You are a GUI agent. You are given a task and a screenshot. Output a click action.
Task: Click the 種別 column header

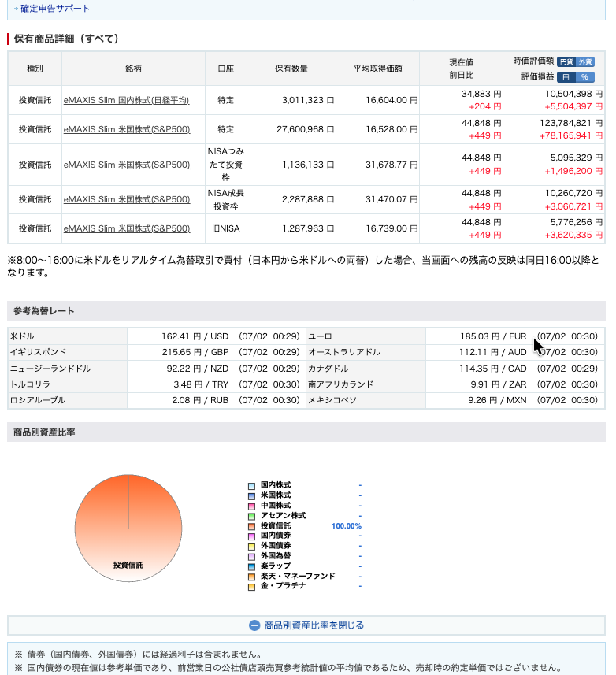(x=35, y=69)
